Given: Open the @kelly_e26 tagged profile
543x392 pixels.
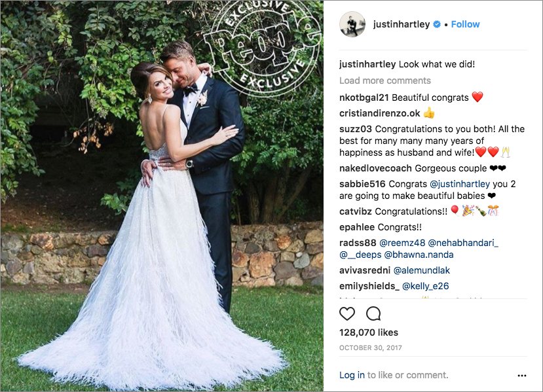Looking at the screenshot, I should (x=425, y=286).
